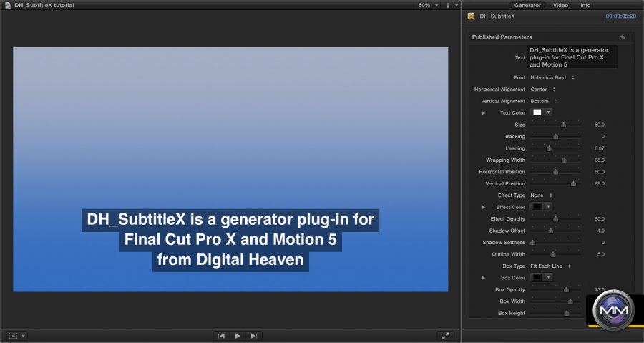Reset the Published Parameters

[x=623, y=37]
